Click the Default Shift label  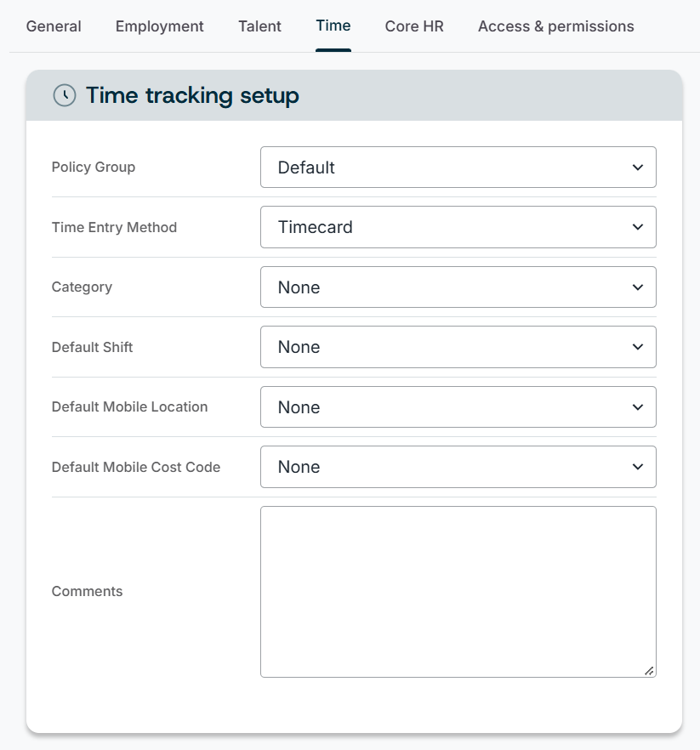point(93,347)
